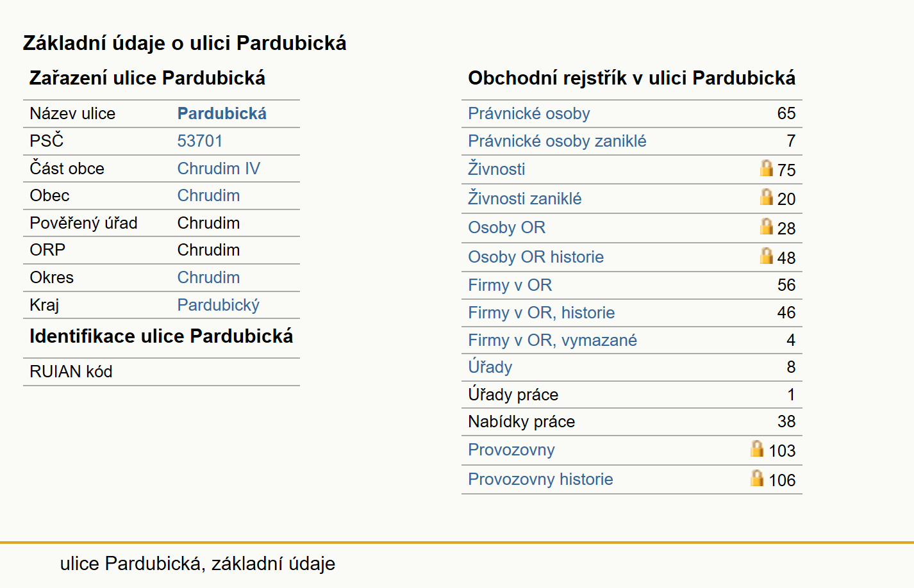The image size is (914, 588).
Task: Open Firmy v OR, vymazané
Action: [553, 340]
